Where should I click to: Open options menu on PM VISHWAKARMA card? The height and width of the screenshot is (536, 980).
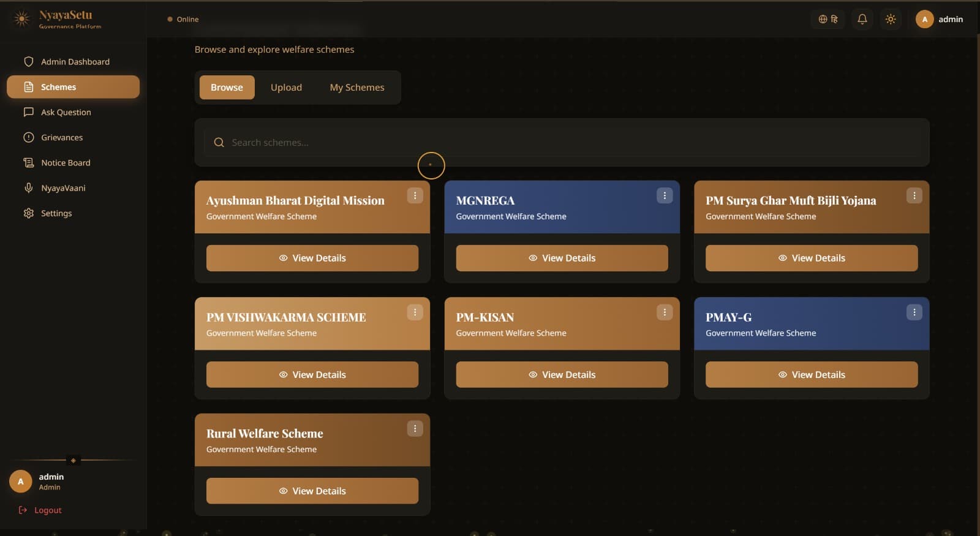point(415,312)
